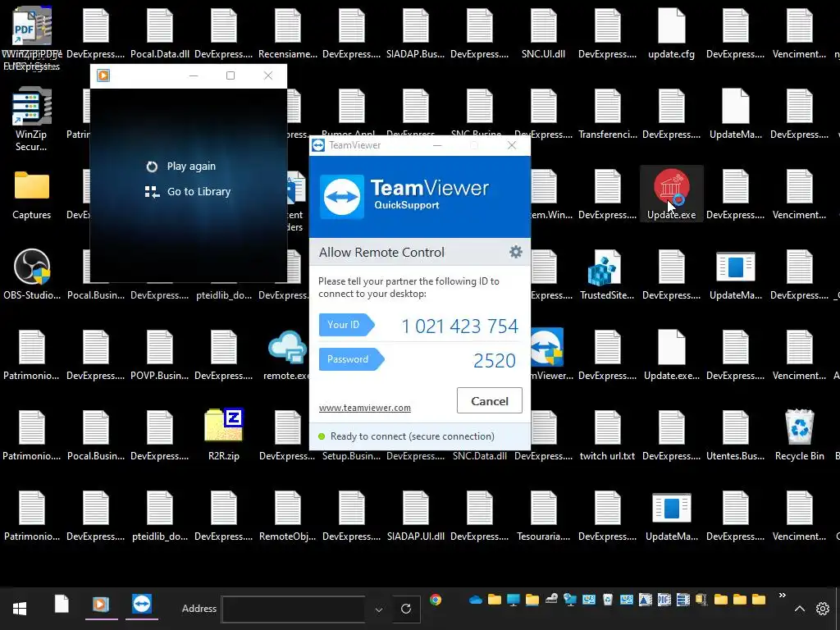Select the Recycle Bin on desktop

[x=799, y=435]
